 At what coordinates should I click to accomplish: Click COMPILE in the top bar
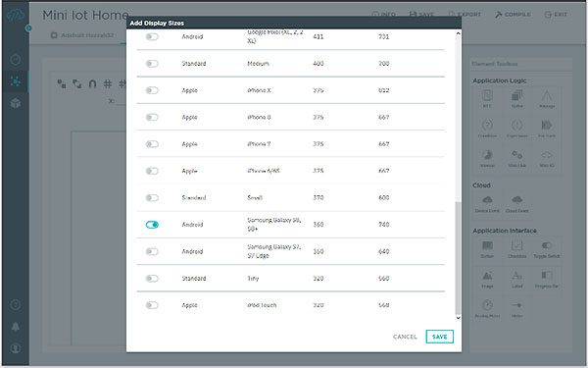click(513, 15)
